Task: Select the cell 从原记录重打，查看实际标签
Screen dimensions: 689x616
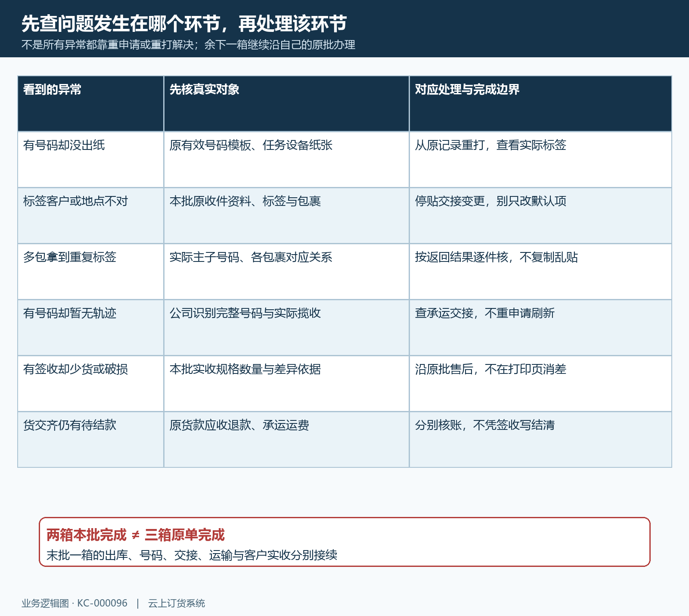Action: tap(540, 159)
